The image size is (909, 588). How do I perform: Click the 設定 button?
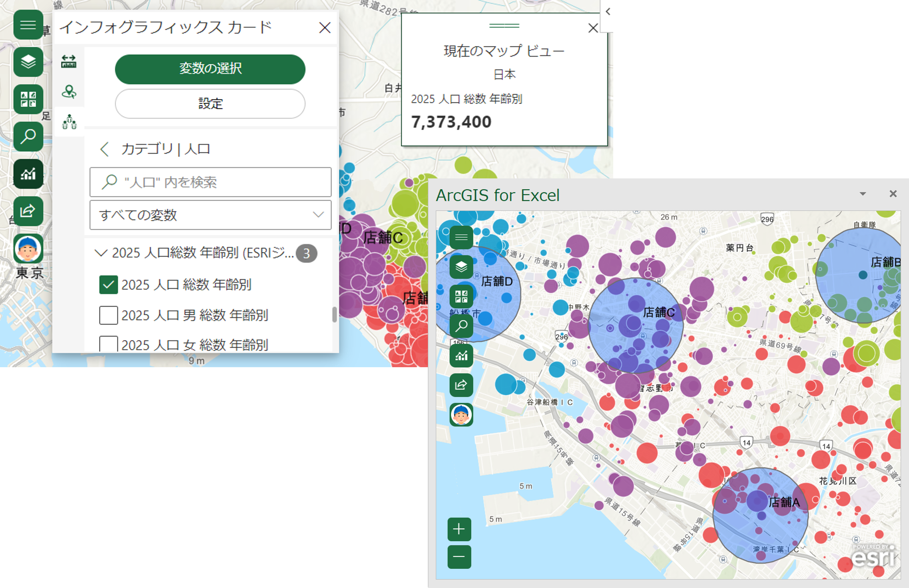tap(210, 104)
